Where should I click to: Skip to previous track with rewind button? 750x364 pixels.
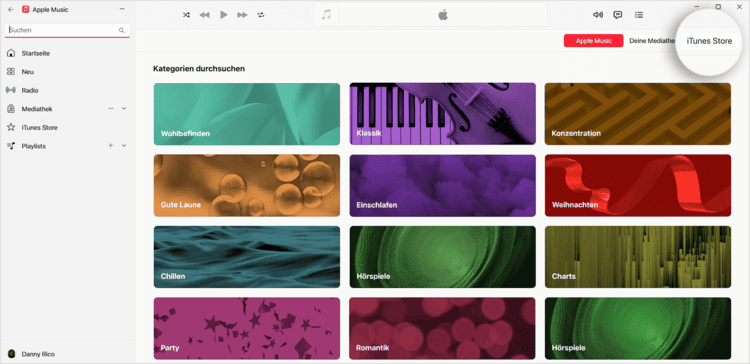[205, 15]
